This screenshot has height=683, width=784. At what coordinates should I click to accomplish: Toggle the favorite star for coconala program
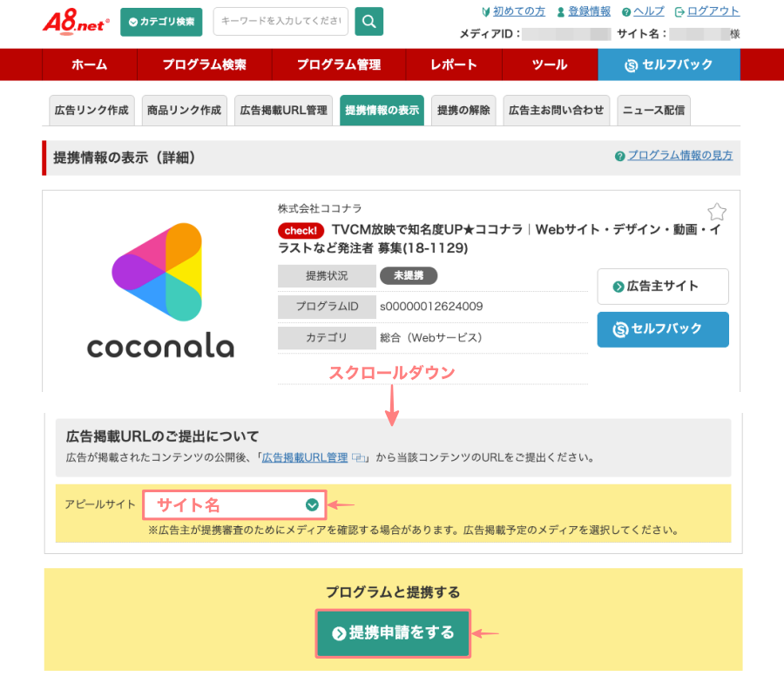(x=716, y=212)
